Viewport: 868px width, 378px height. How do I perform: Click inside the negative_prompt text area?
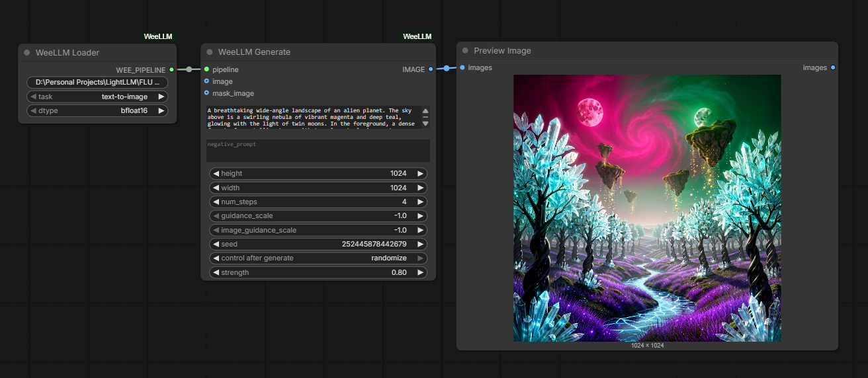(x=318, y=151)
